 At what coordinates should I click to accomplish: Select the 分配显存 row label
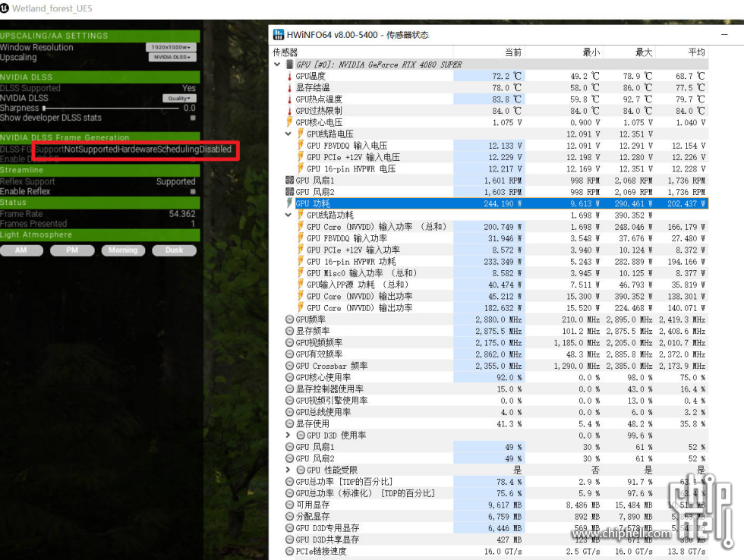coord(313,517)
